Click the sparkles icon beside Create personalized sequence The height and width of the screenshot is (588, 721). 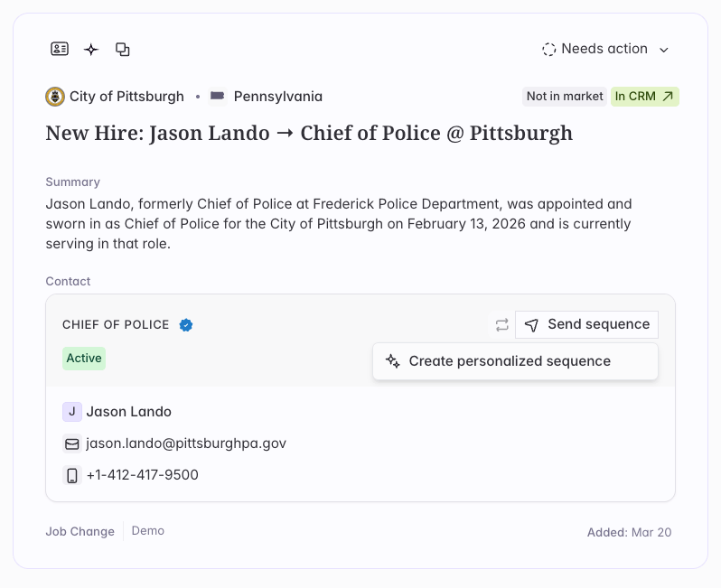pos(393,361)
